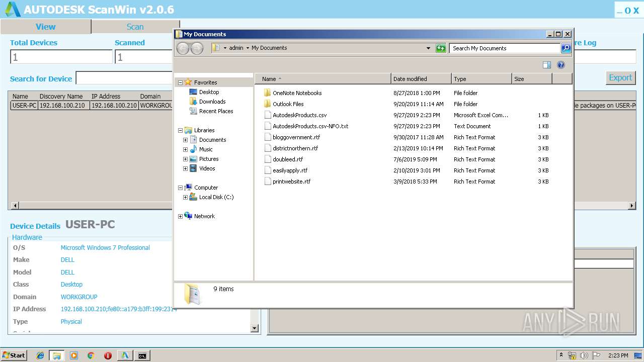This screenshot has width=644, height=362.
Task: Click the green refresh button beside address bar
Action: click(x=441, y=48)
